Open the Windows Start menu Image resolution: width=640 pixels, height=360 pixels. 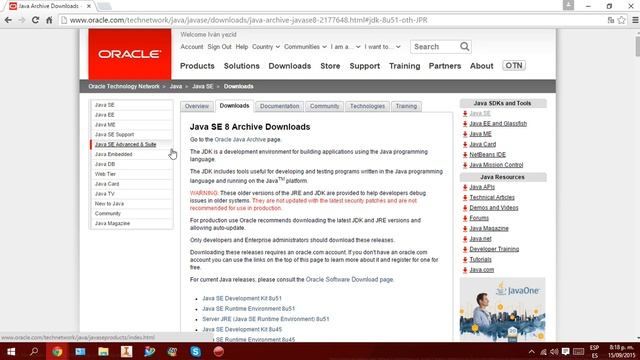point(11,351)
